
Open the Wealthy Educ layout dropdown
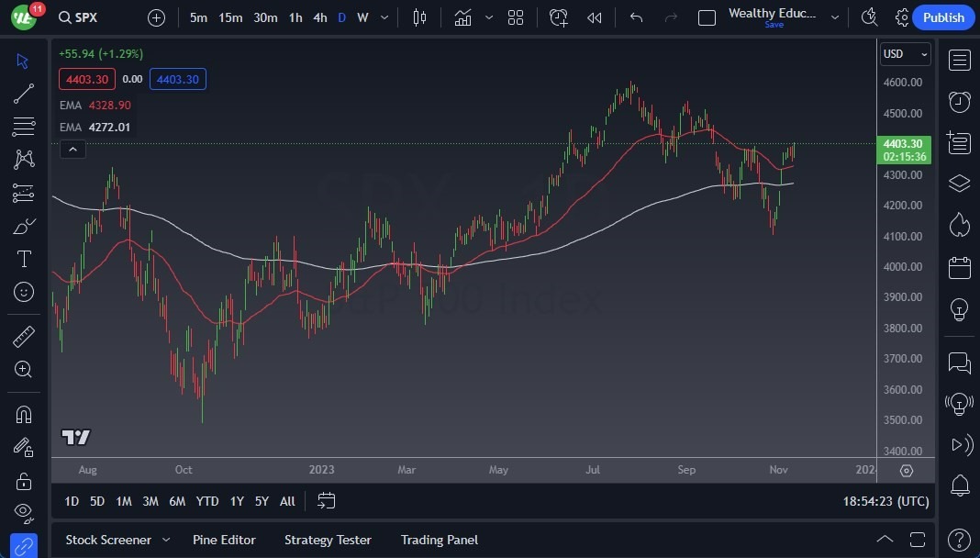[x=834, y=17]
